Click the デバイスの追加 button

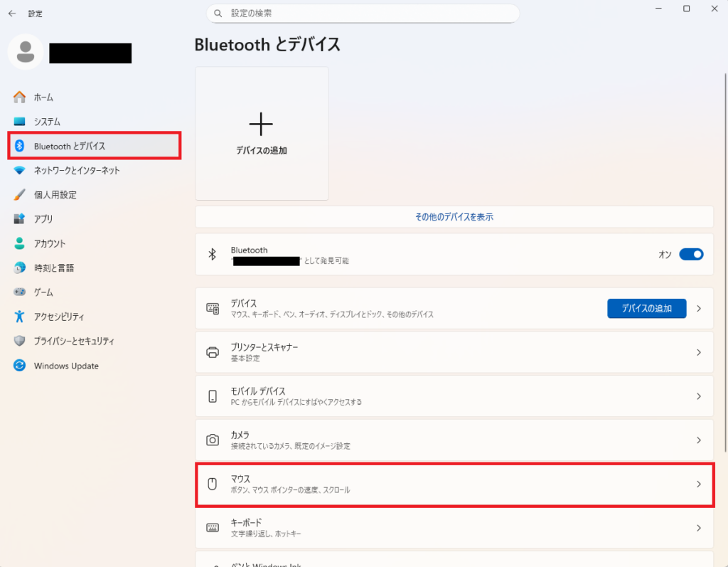tap(646, 308)
